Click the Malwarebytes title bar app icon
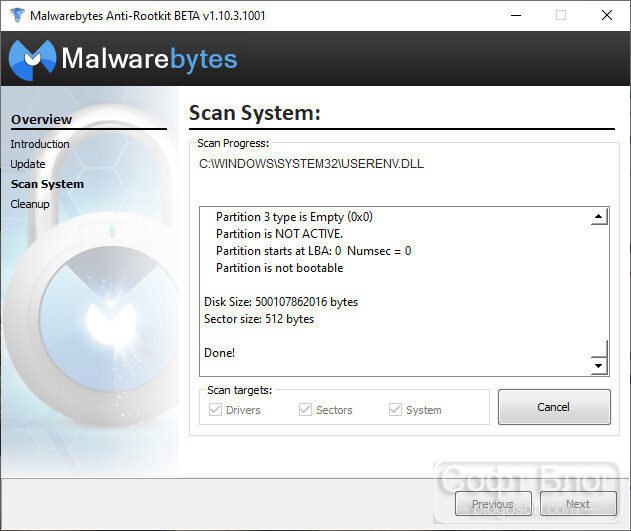 [17, 15]
